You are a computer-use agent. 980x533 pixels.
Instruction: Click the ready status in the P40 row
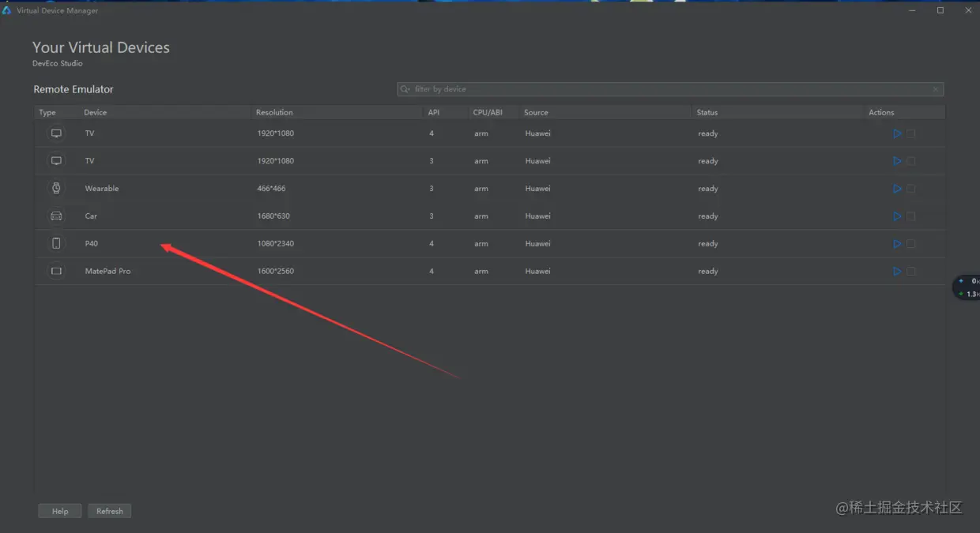pos(708,244)
